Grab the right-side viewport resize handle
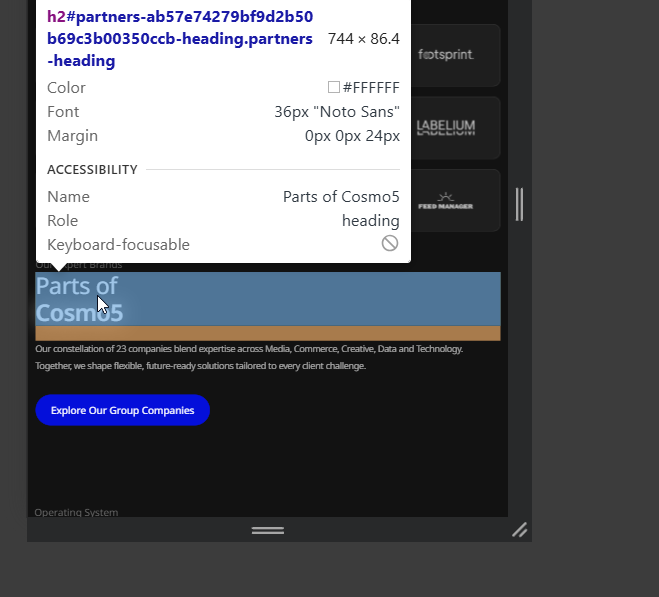659x597 pixels. pyautogui.click(x=519, y=204)
